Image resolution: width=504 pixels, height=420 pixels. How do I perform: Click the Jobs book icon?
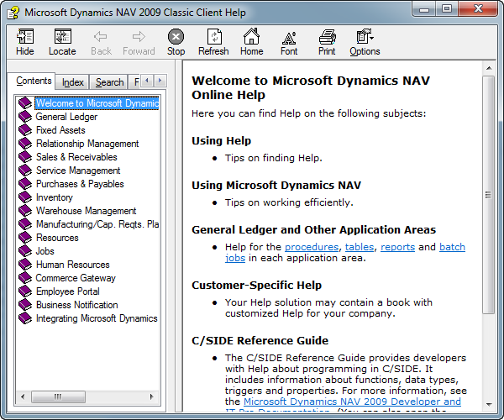coord(25,251)
